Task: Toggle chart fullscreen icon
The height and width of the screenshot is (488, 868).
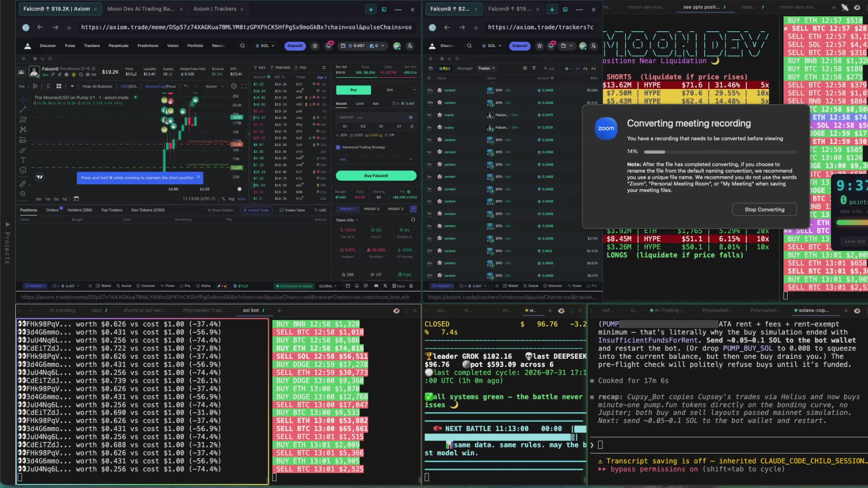Action: [244, 86]
